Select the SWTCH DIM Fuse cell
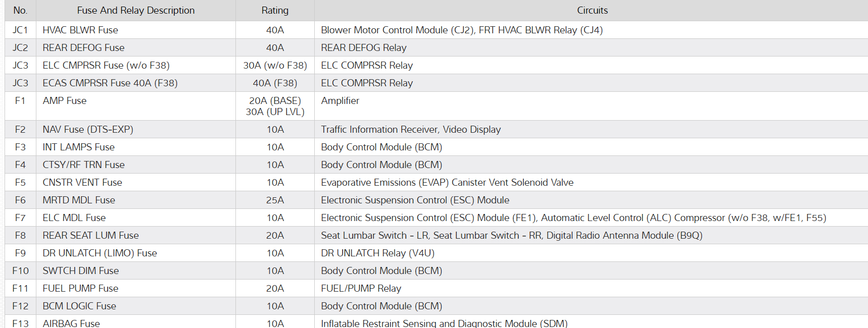This screenshot has height=328, width=868. coord(81,270)
